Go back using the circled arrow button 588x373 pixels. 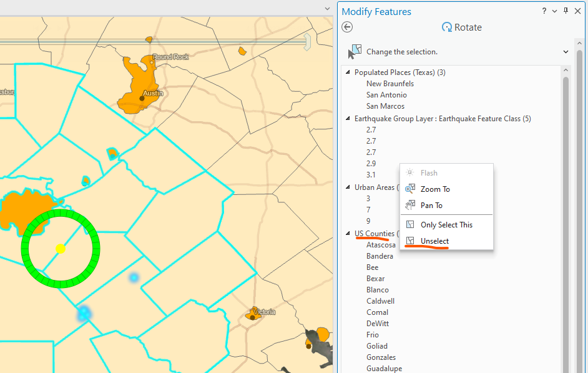coord(347,27)
